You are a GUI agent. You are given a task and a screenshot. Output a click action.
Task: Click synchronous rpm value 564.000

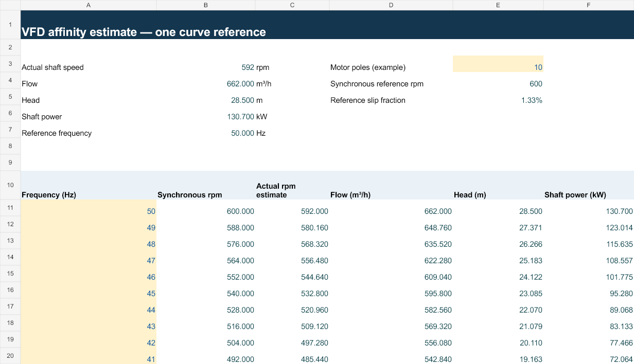(206, 257)
